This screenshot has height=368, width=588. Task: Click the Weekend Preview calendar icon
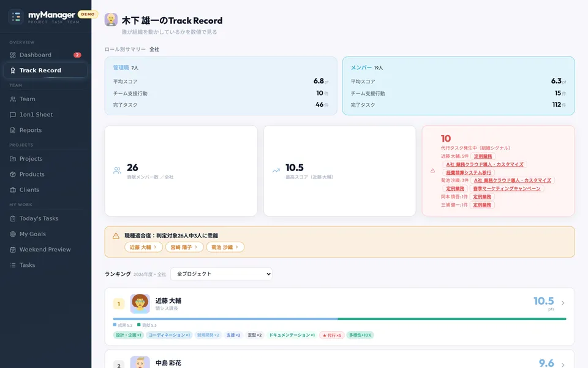13,250
